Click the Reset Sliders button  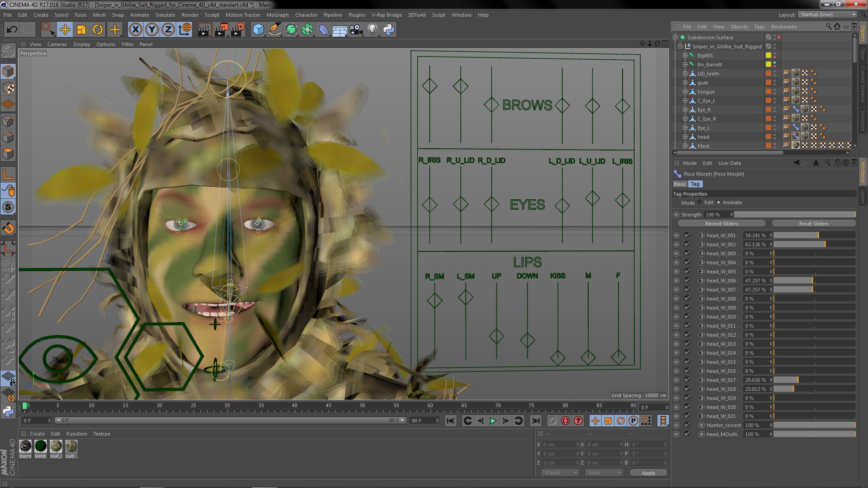point(814,224)
